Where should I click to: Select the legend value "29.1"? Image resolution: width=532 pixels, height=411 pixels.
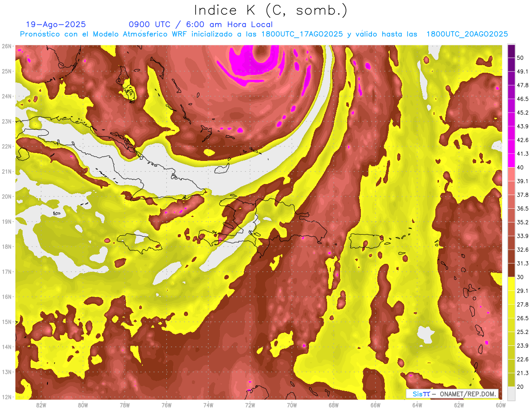click(523, 291)
